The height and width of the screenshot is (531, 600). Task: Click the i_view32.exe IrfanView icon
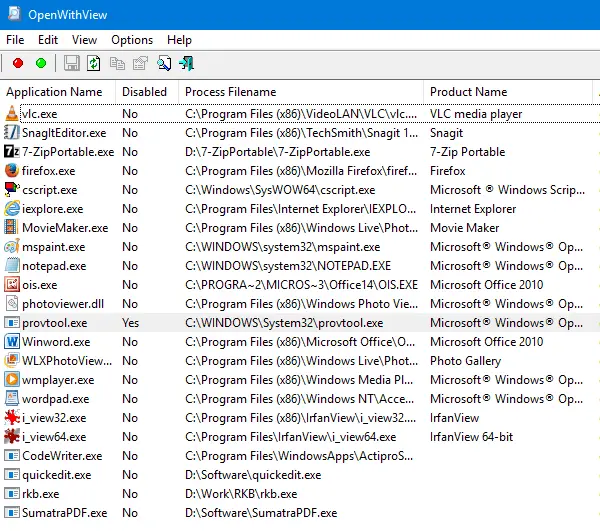click(x=11, y=417)
